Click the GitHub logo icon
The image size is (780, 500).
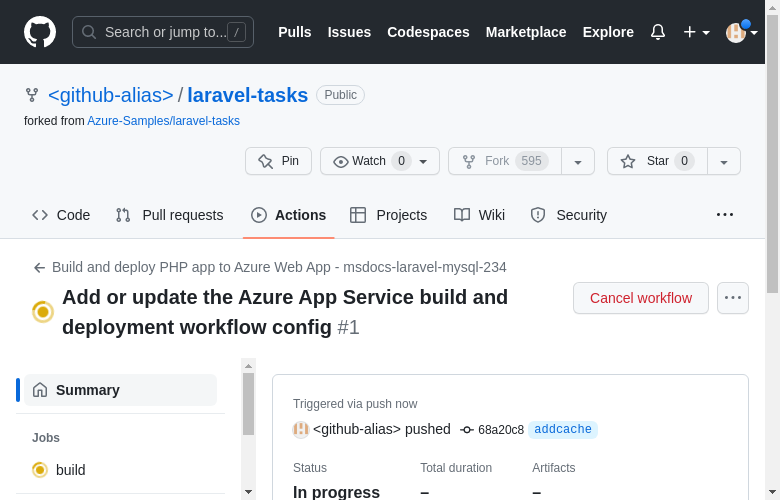pos(40,32)
